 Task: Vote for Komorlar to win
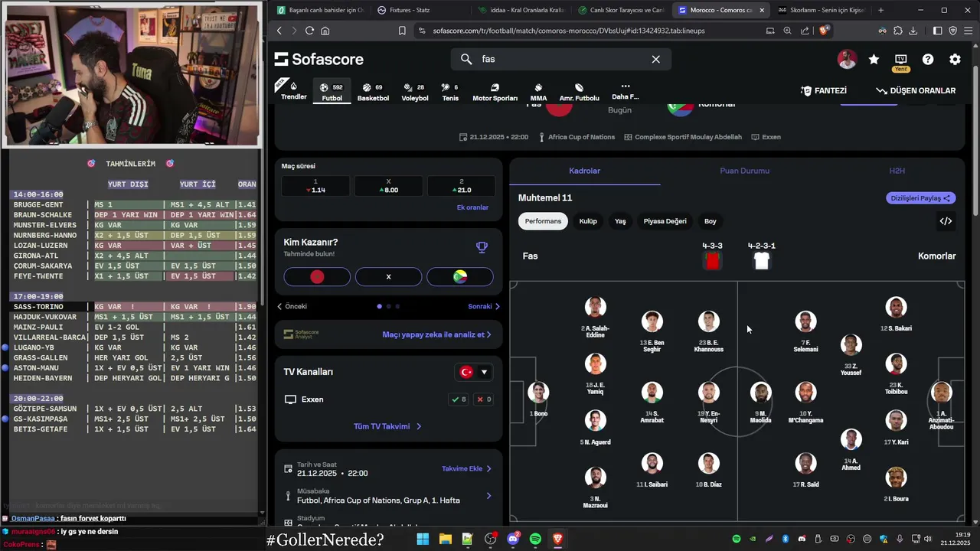tap(460, 276)
